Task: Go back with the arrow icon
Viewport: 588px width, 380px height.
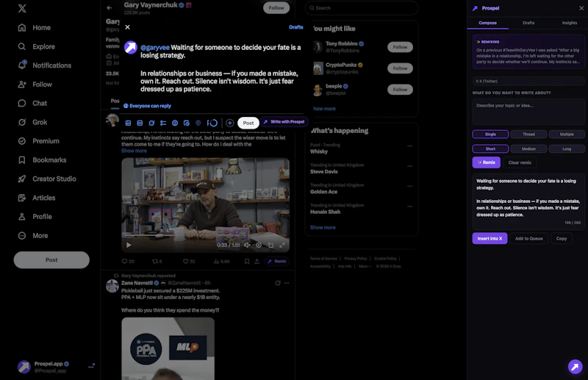Action: coord(109,7)
